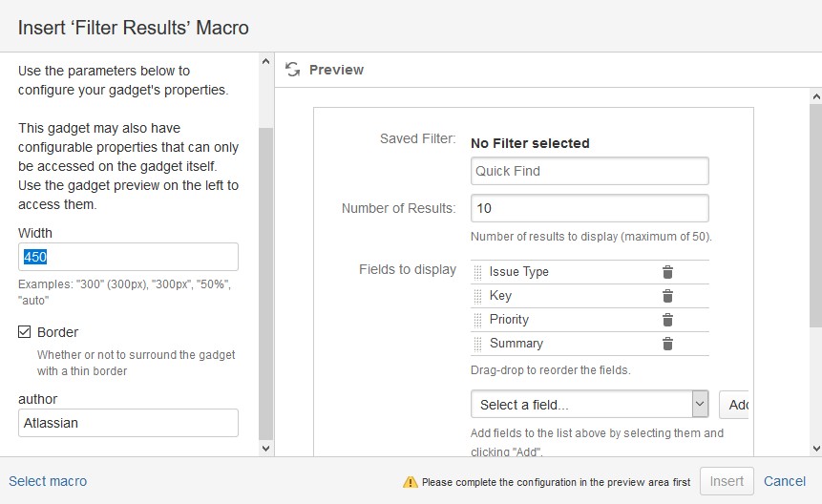Click the Key field label
822x504 pixels.
coord(500,296)
